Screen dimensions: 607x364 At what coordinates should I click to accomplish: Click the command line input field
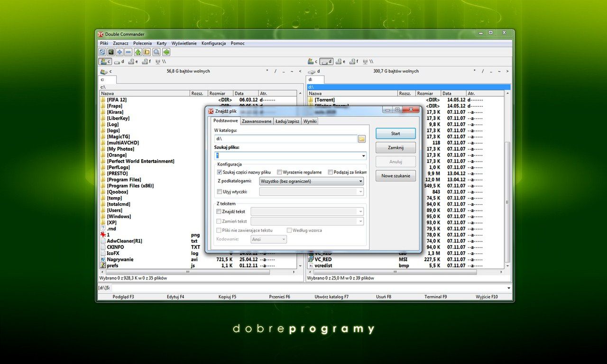tap(311, 288)
